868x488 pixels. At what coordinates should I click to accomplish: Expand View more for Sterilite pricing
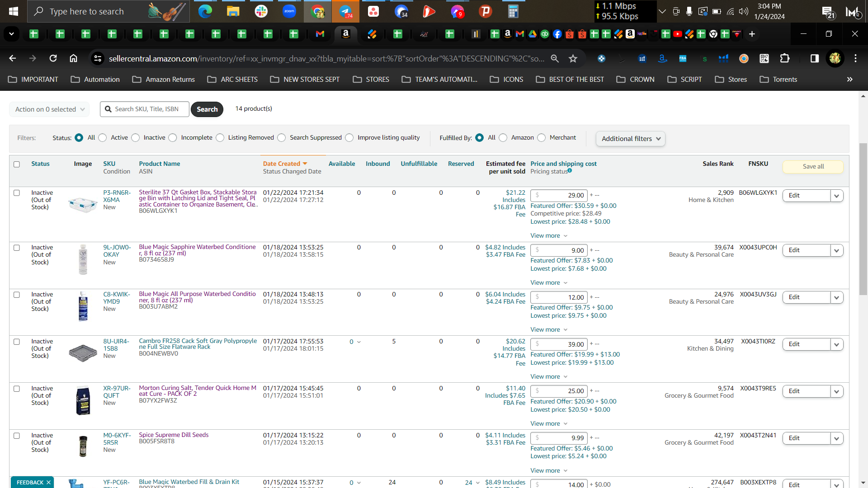[x=549, y=236]
